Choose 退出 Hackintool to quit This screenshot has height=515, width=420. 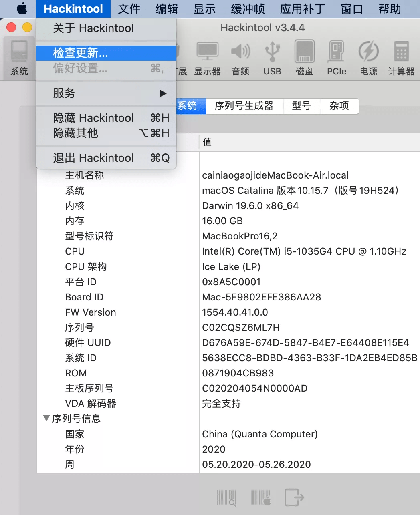coord(106,158)
